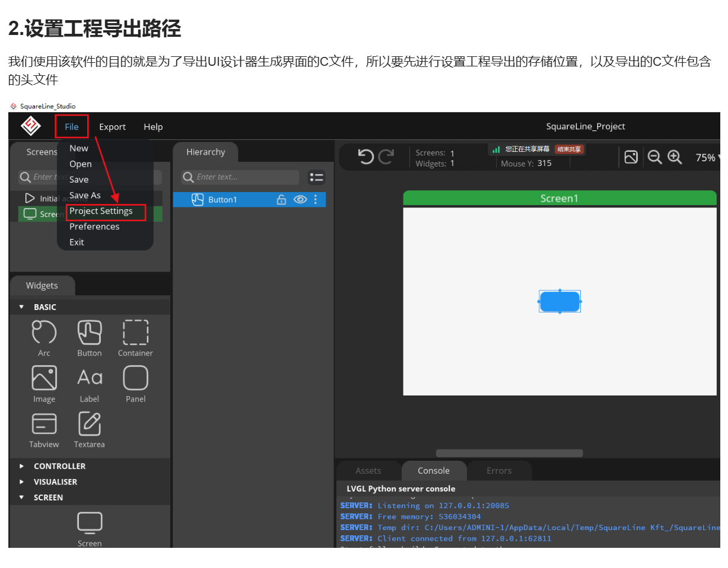Viewport: 728px width, 568px height.
Task: Toggle Button1 visibility eye icon
Action: click(300, 200)
